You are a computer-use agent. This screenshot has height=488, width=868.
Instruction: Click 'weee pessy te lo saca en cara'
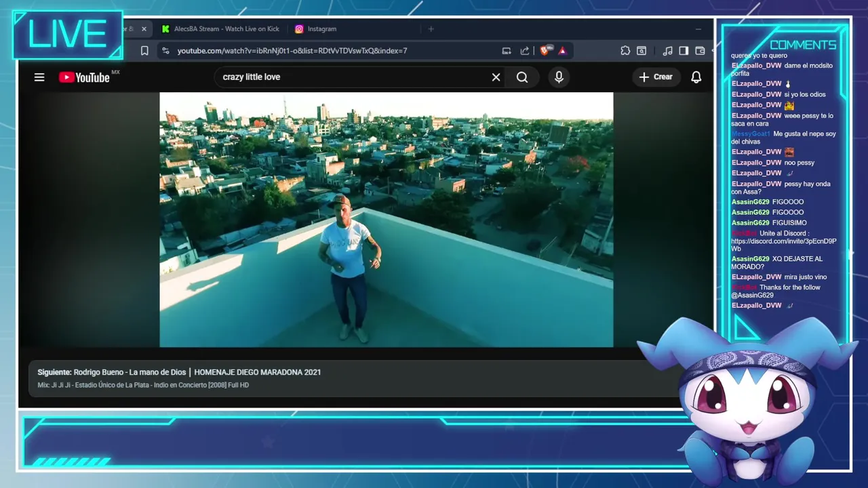click(782, 120)
